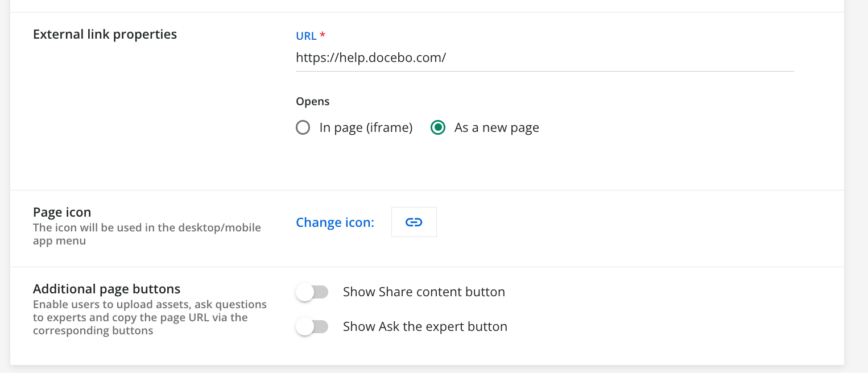The image size is (868, 373).
Task: Click the https://help.docebo.com/ URL text
Action: (x=371, y=58)
